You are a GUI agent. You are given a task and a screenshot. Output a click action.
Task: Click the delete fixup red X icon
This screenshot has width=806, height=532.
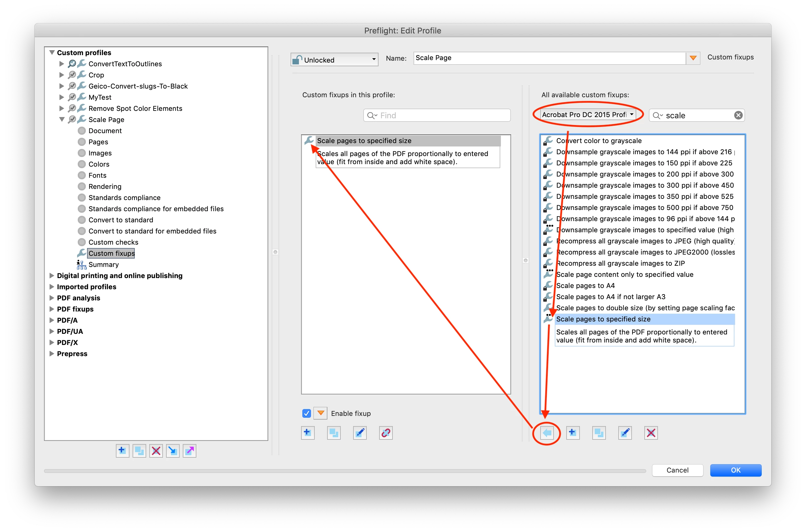(x=650, y=433)
